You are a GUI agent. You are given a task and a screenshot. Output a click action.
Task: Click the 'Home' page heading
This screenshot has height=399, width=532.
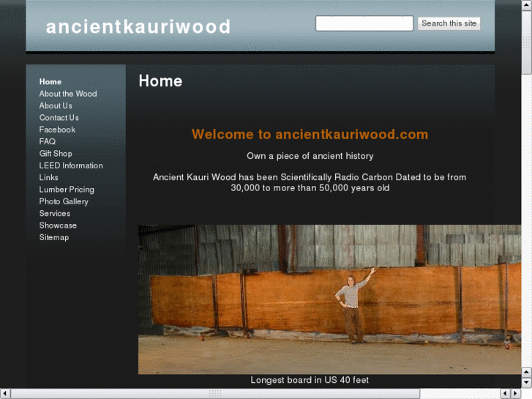[160, 81]
